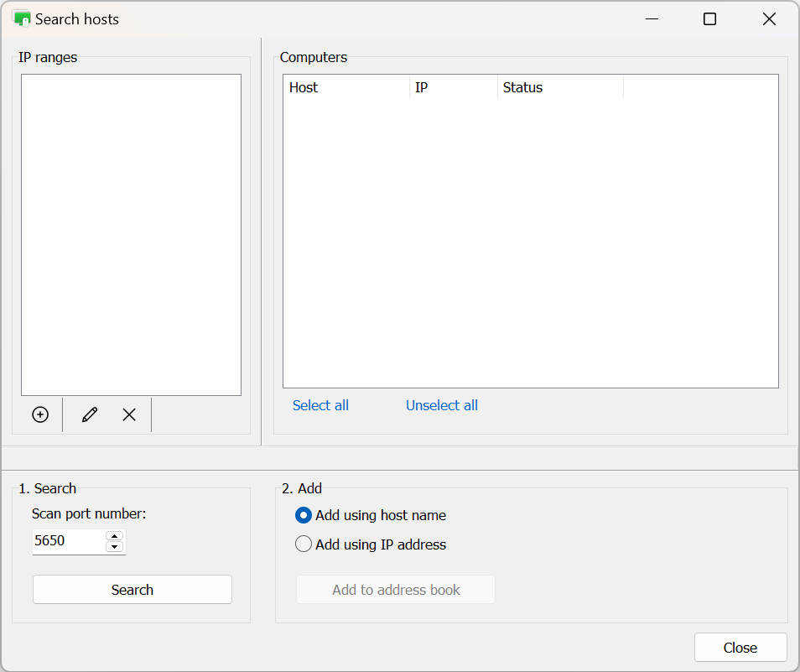Screen dimensions: 800x672
Task: Click Unselect all link
Action: pos(442,406)
